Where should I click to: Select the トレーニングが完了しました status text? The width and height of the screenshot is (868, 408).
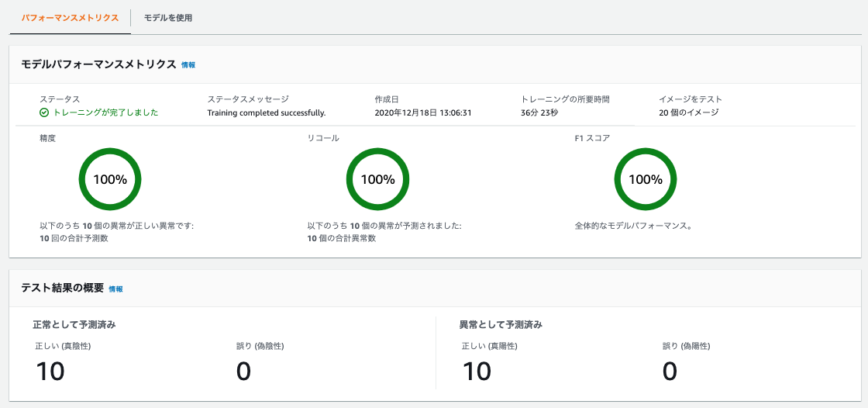click(105, 112)
